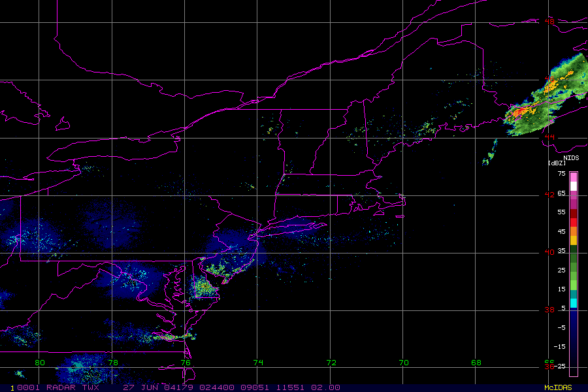Screen dimensions: 588x392
Task: Click the 15 dBZ legend value
Action: click(561, 289)
